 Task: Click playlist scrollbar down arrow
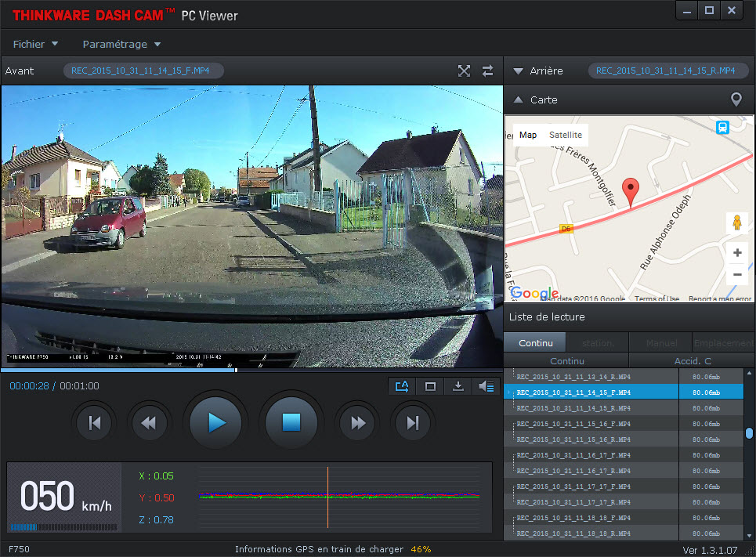coord(749,536)
